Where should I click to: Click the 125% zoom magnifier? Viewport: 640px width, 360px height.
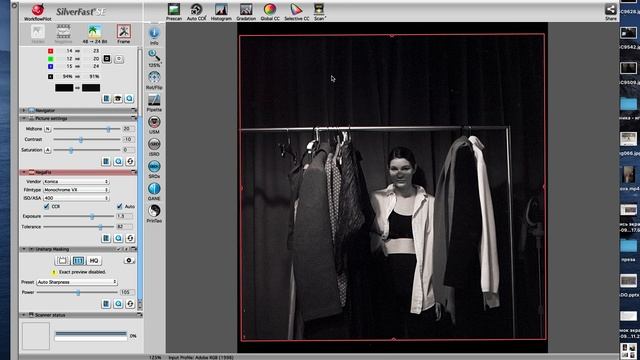(x=154, y=58)
